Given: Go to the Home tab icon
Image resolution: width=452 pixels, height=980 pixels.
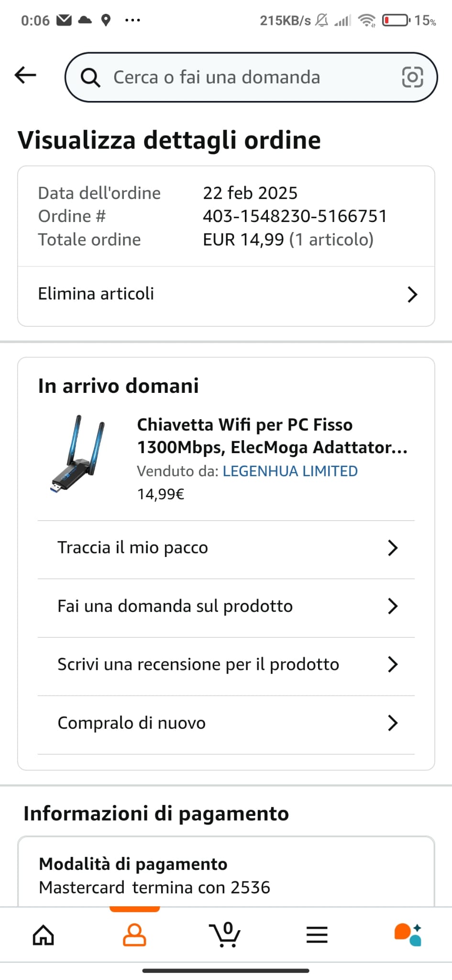Looking at the screenshot, I should (x=43, y=935).
